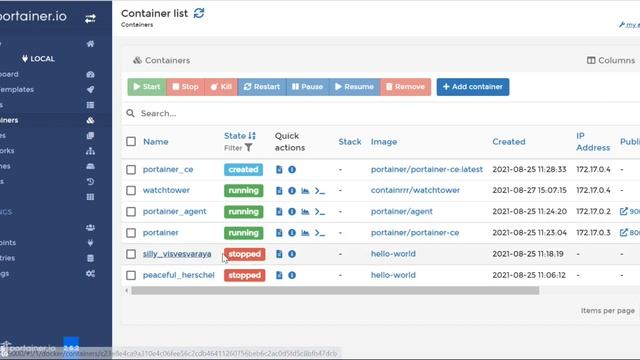Open Volumes drive icon in sidebar
Screen dimensions: 640x360
[x=90, y=166]
